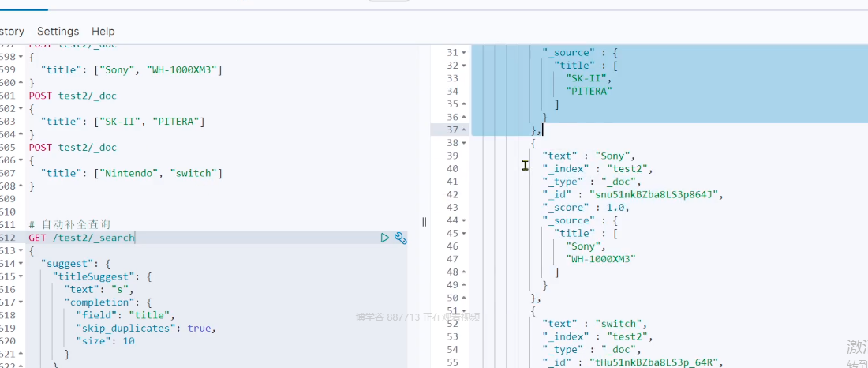Collapse response line 38 object fold arrow
868x368 pixels.
point(464,143)
